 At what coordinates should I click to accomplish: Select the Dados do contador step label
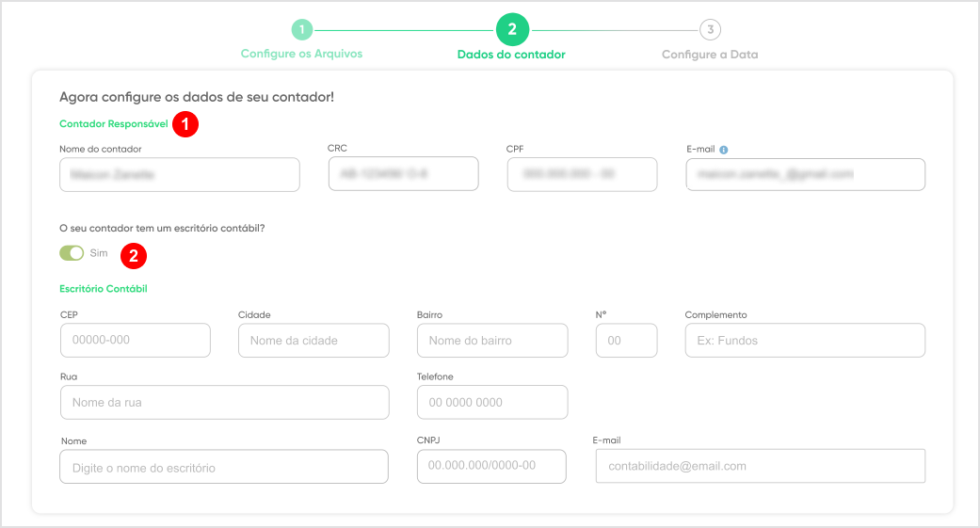(x=511, y=55)
